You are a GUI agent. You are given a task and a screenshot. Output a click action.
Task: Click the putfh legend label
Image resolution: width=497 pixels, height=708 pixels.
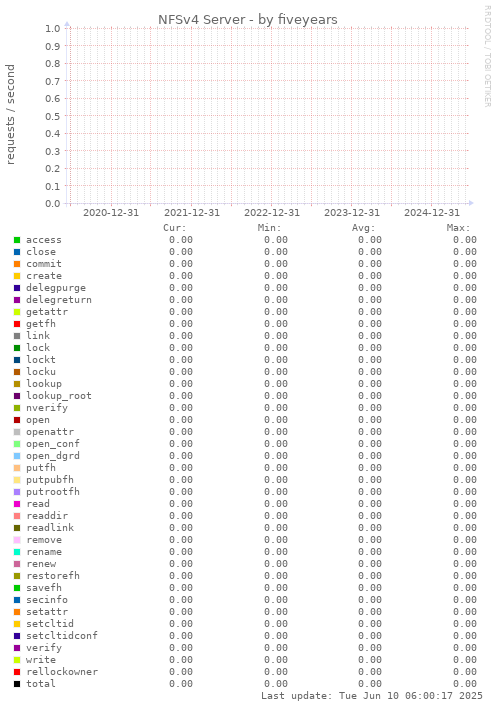pos(41,468)
